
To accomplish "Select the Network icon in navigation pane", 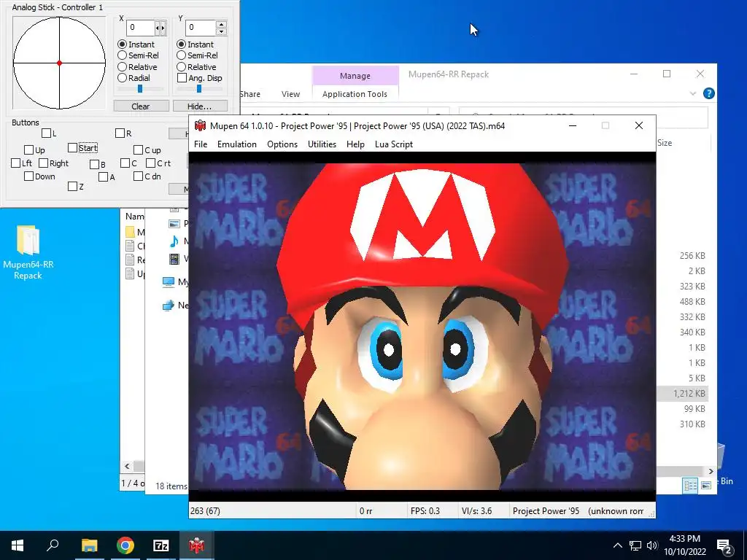I will 169,306.
